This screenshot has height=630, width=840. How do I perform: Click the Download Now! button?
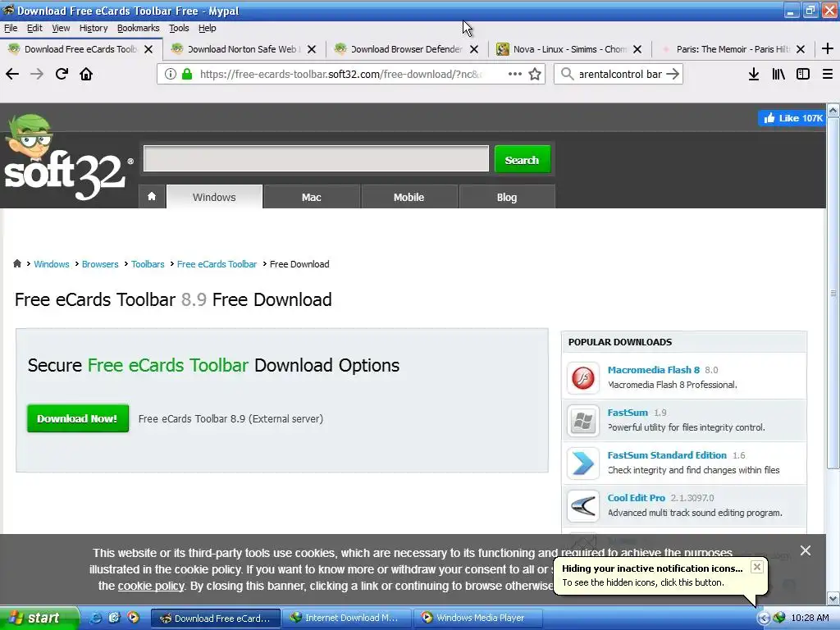[78, 418]
